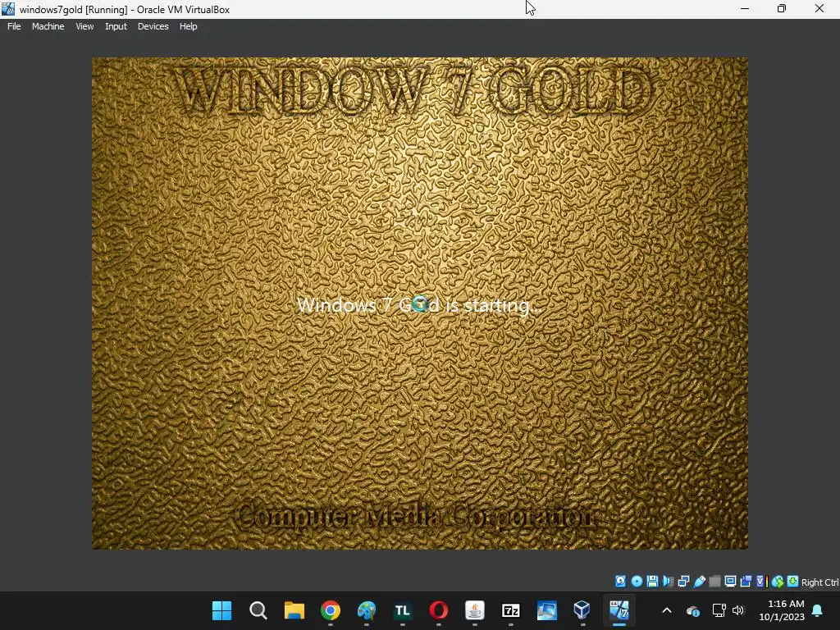840x630 pixels.
Task: Click the keyboard capture green arrow icon
Action: pos(793,582)
